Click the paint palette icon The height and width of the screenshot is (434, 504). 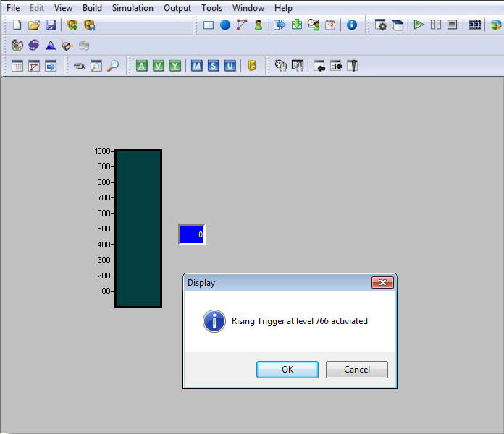click(17, 46)
